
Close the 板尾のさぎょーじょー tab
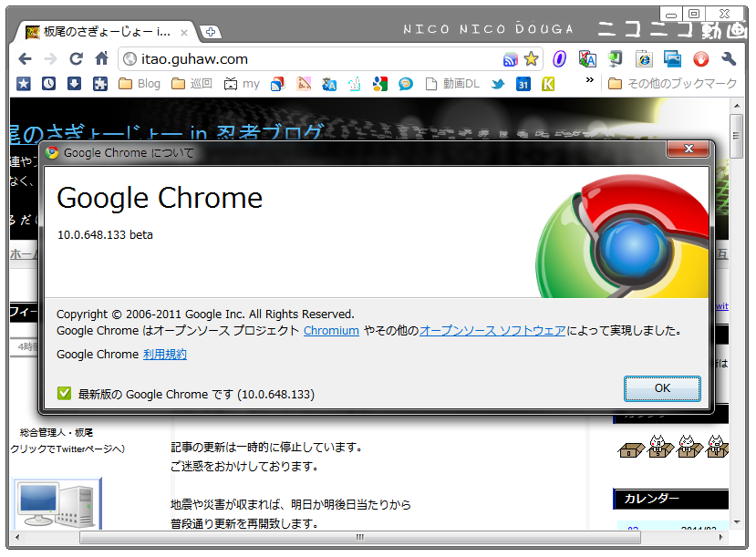[x=183, y=33]
